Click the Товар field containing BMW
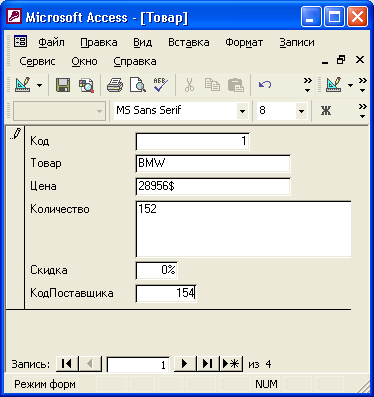This screenshot has width=374, height=397. tap(213, 163)
